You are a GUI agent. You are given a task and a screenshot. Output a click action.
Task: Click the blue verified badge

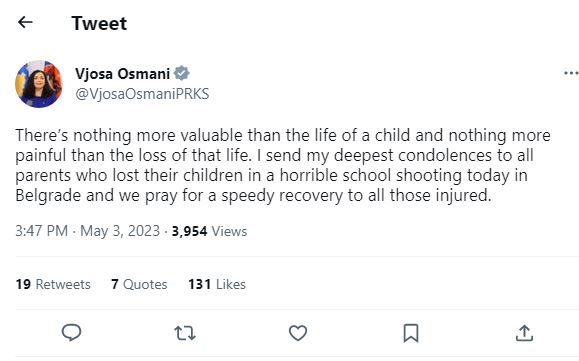pos(182,73)
